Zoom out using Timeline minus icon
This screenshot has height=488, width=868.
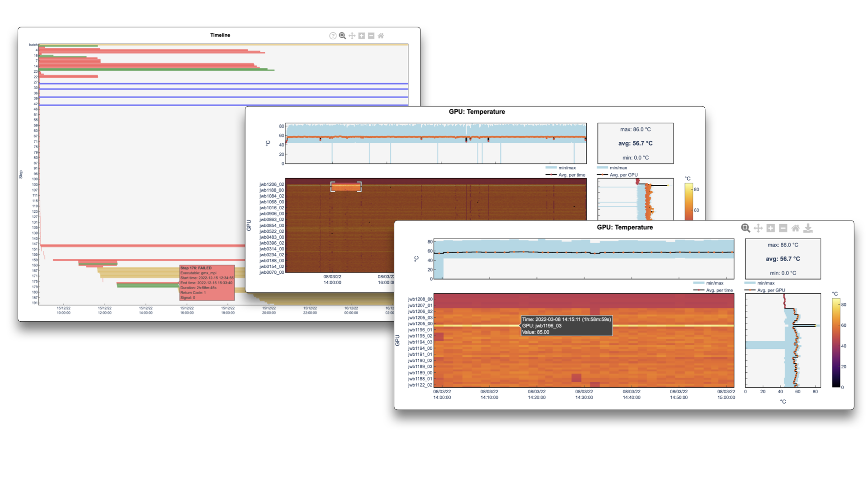coord(371,36)
